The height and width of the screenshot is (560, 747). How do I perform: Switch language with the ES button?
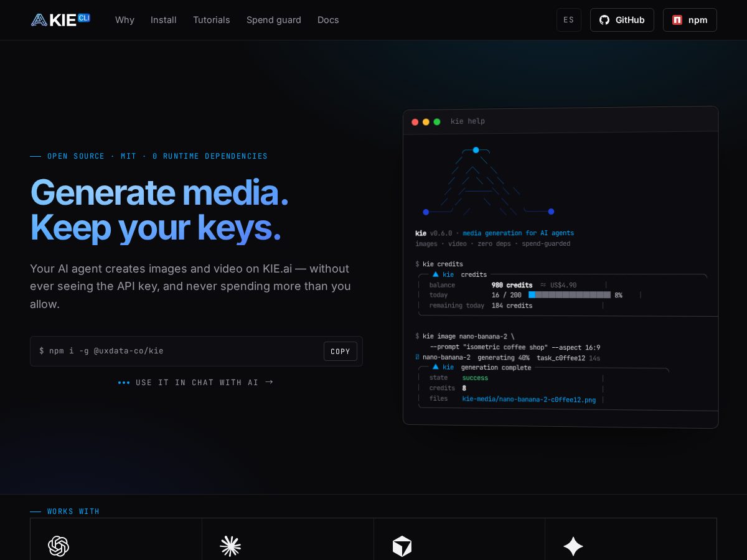click(x=569, y=20)
